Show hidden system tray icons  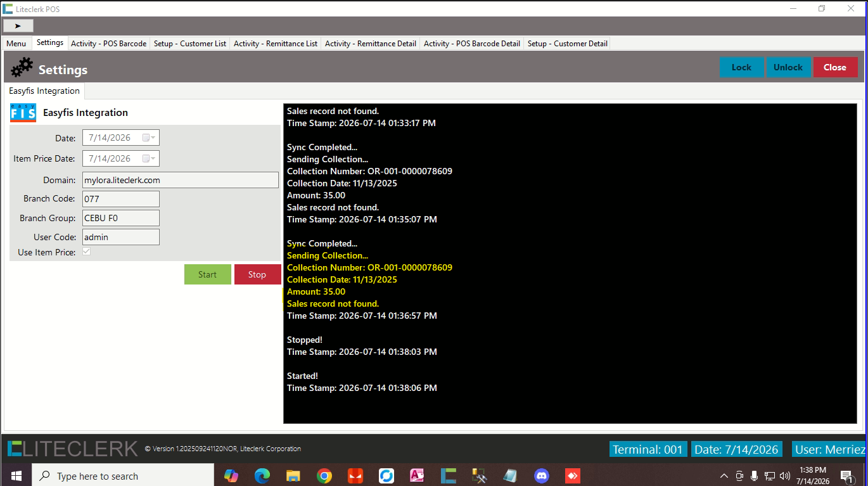point(724,476)
